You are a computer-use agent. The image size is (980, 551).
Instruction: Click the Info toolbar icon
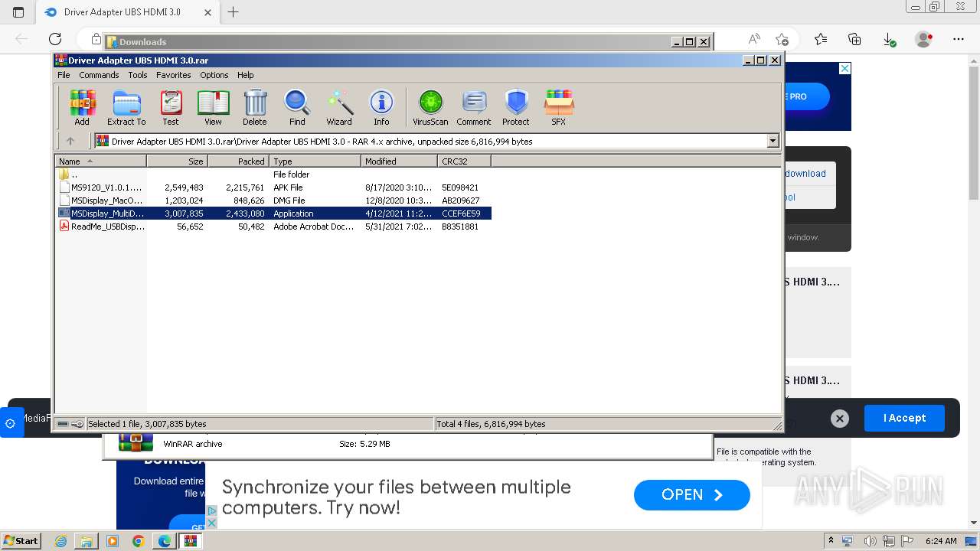381,107
